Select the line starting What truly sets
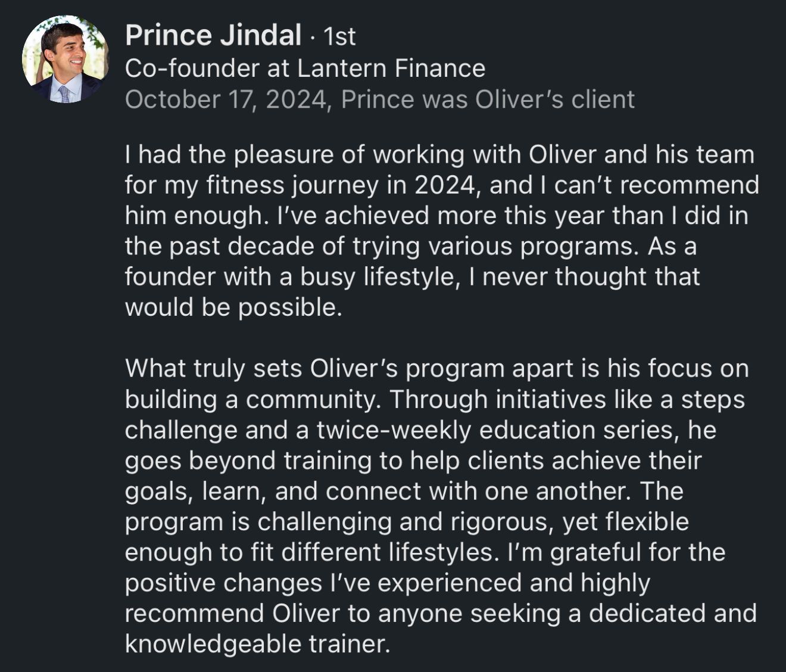This screenshot has width=786, height=672. [437, 368]
